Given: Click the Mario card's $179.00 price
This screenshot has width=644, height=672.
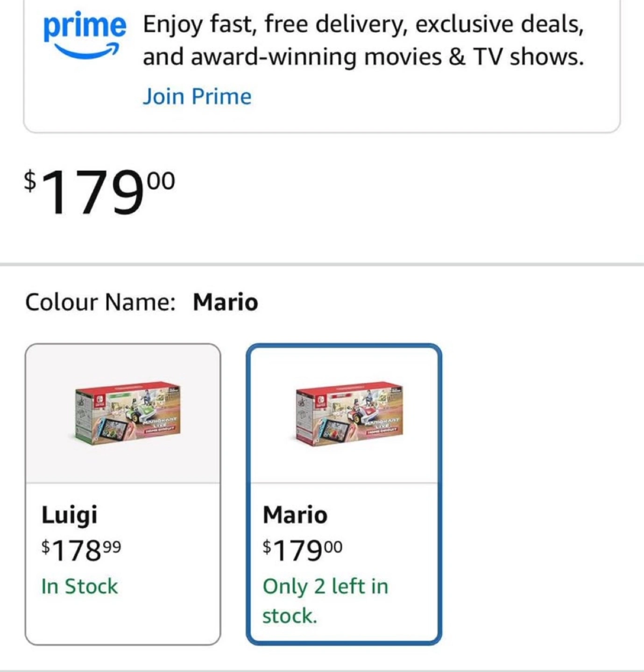Looking at the screenshot, I should (x=303, y=549).
